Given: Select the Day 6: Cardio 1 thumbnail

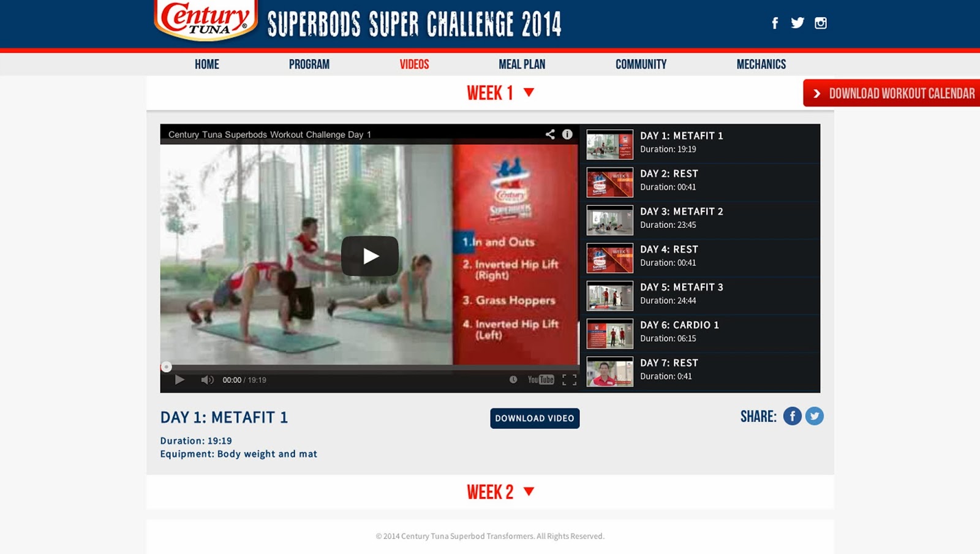Looking at the screenshot, I should 609,334.
